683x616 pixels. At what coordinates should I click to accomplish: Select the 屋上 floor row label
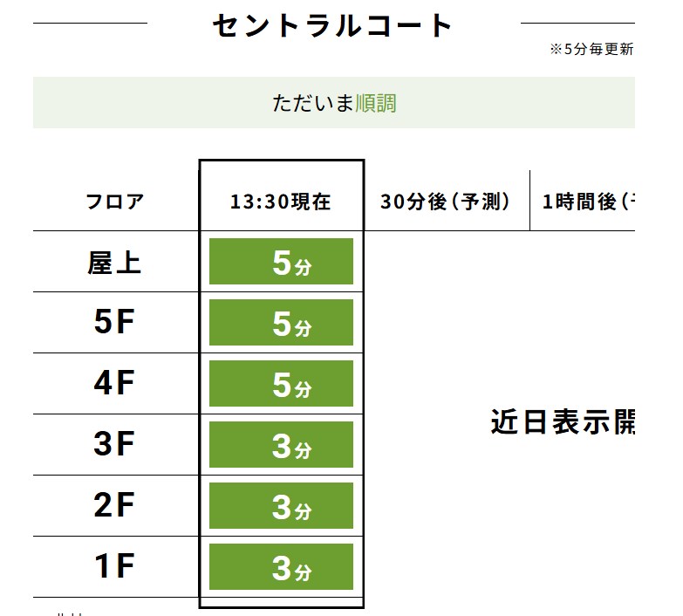(115, 262)
